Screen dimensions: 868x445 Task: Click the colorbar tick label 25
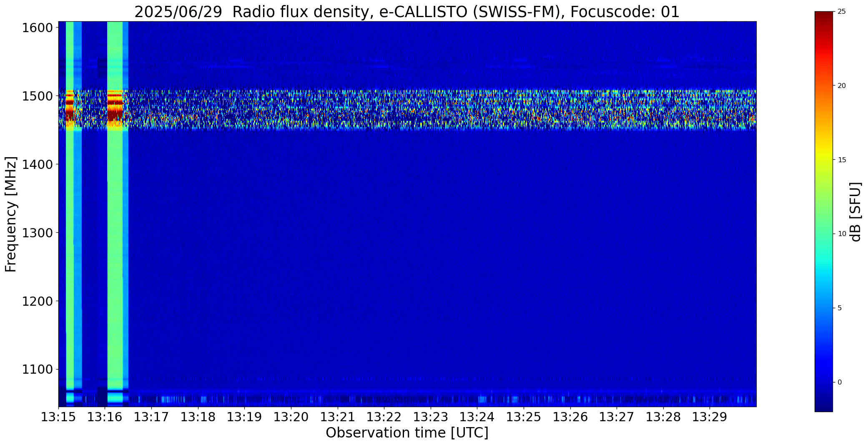(842, 11)
